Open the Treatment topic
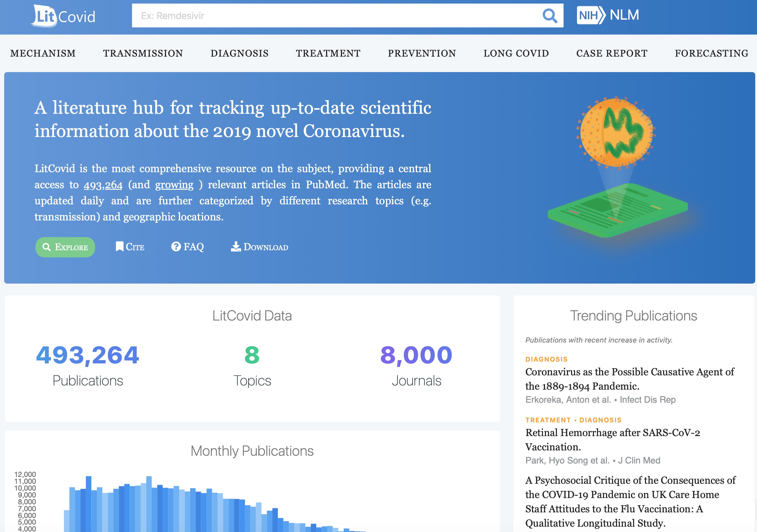Screen dimensions: 757x532 tap(328, 53)
